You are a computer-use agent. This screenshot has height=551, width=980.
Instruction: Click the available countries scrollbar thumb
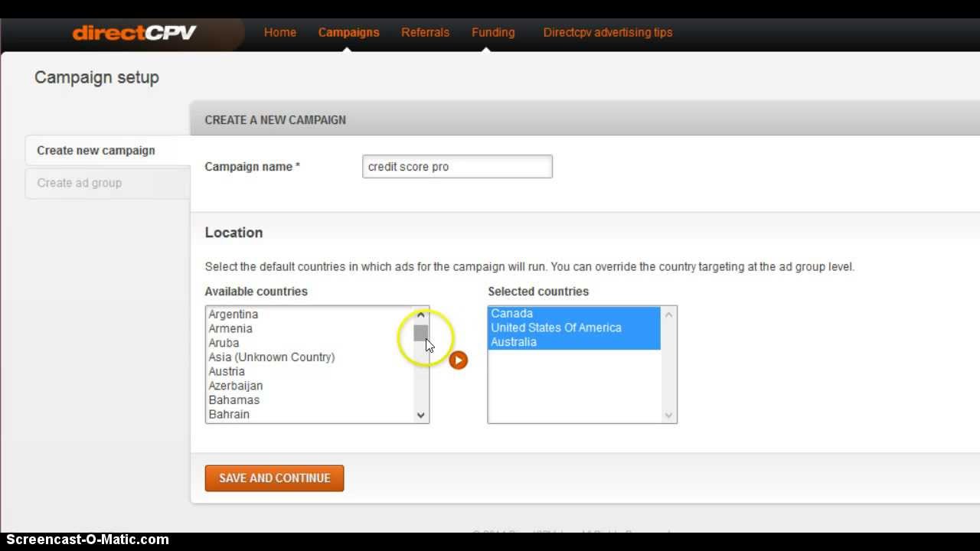click(x=420, y=332)
